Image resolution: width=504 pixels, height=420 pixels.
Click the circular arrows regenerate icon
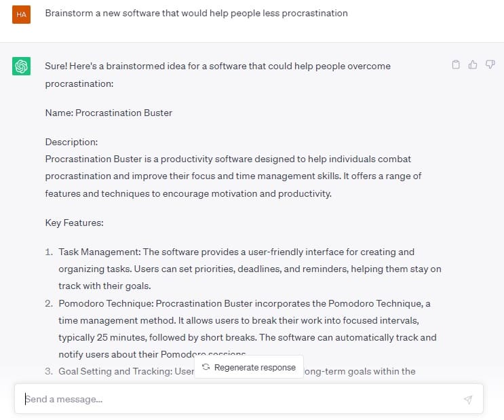[206, 367]
